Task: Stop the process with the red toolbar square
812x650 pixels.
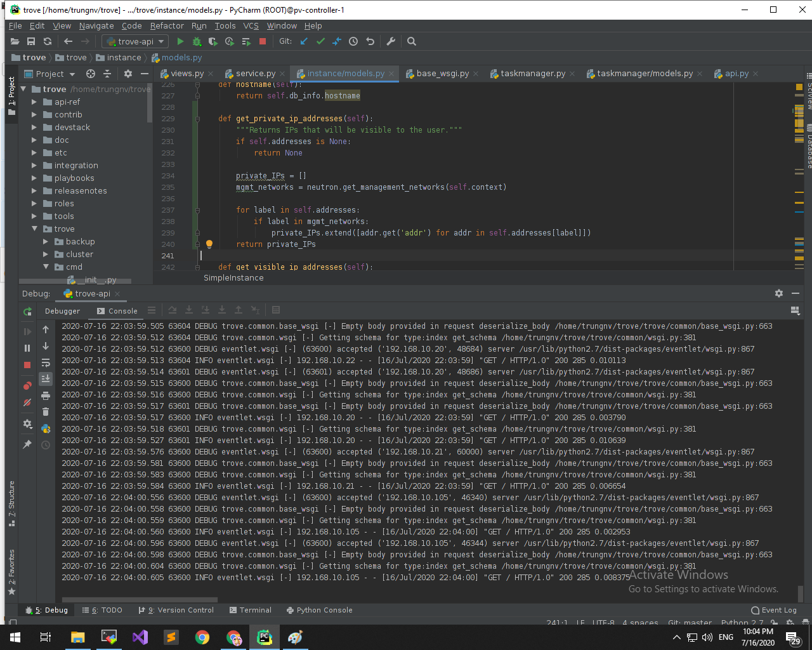Action: (x=263, y=41)
